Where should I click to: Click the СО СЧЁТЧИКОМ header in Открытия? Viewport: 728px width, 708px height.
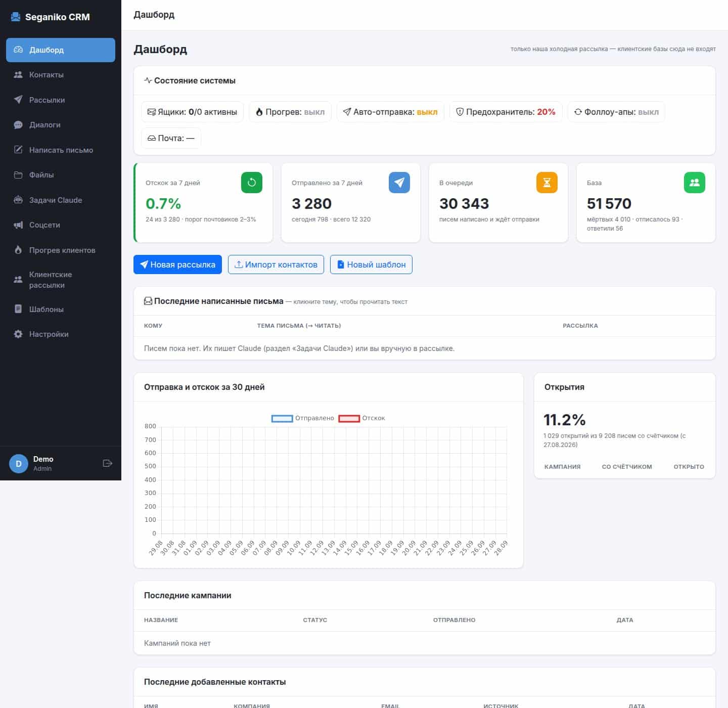point(627,467)
